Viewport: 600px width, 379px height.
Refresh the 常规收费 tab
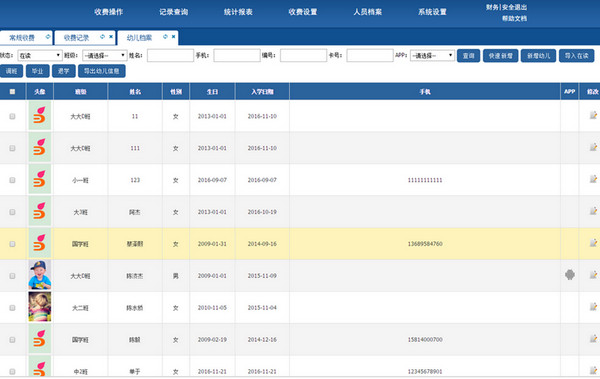pos(48,37)
